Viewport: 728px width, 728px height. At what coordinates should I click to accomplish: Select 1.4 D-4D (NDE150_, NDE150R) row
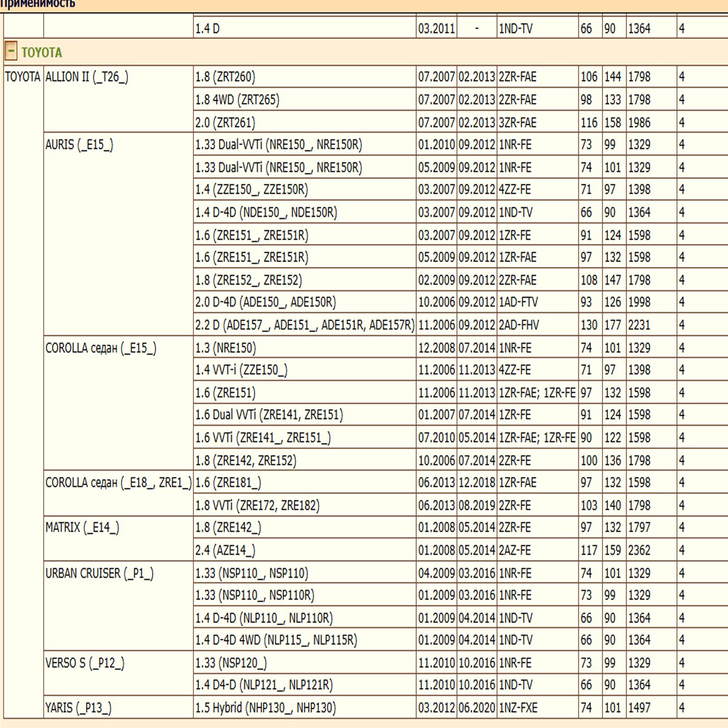(266, 212)
